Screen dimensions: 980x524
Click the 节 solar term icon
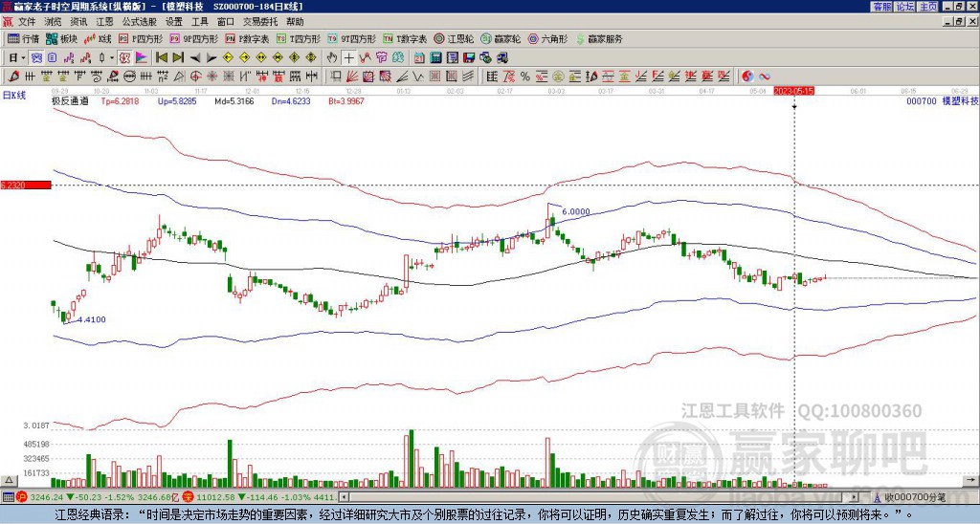coord(381,58)
